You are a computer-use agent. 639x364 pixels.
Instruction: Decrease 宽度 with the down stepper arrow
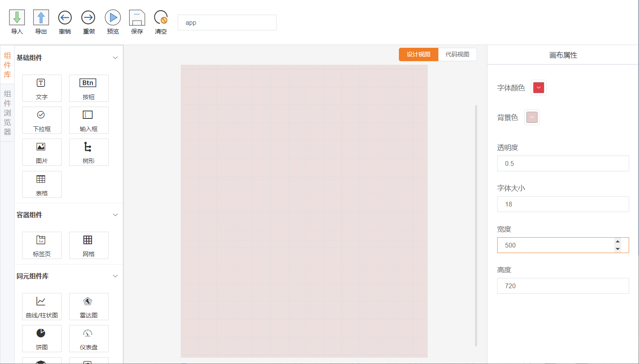pos(618,249)
